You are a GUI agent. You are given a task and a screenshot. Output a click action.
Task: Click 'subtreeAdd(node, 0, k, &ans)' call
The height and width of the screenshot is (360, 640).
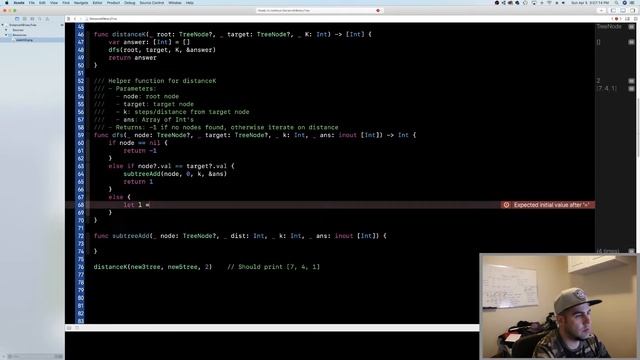(x=175, y=174)
